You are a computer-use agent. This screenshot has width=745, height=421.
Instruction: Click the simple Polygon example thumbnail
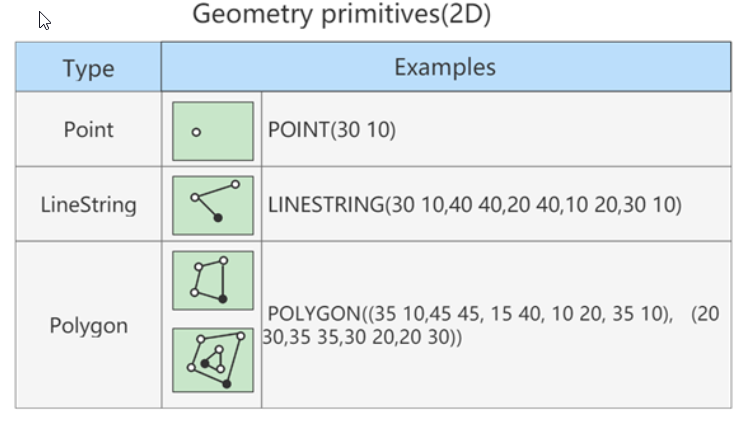pos(213,281)
